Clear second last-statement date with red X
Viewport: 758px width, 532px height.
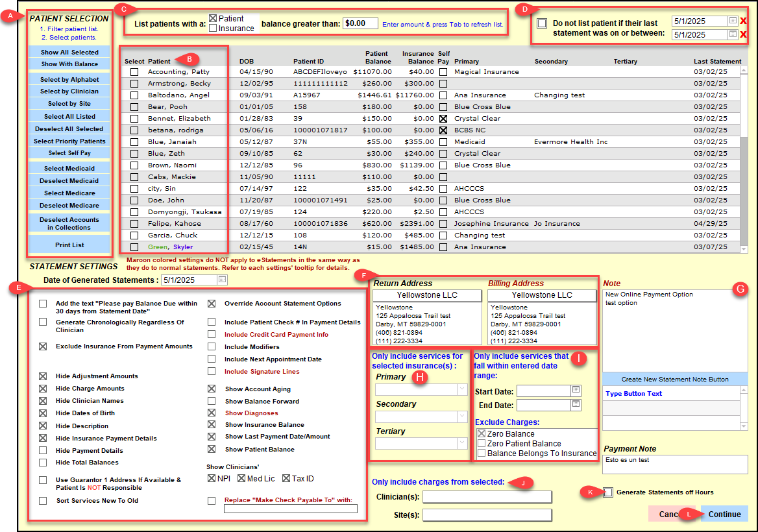744,34
